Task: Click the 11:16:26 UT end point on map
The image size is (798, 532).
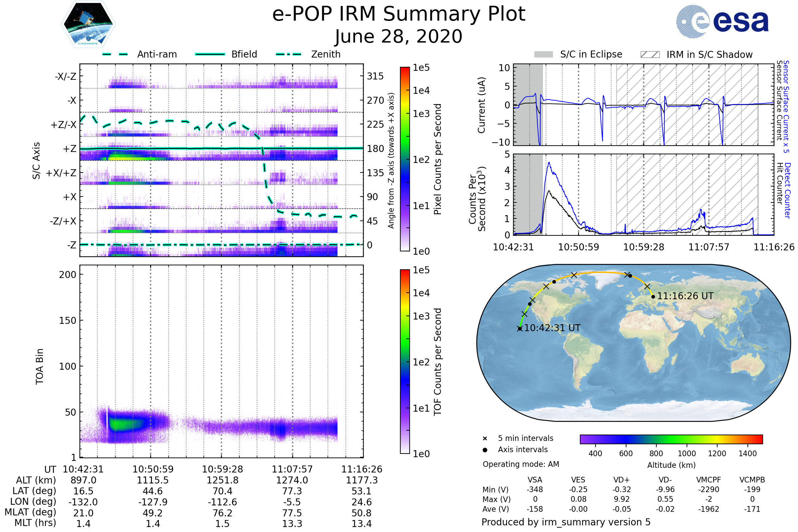Action: (653, 297)
